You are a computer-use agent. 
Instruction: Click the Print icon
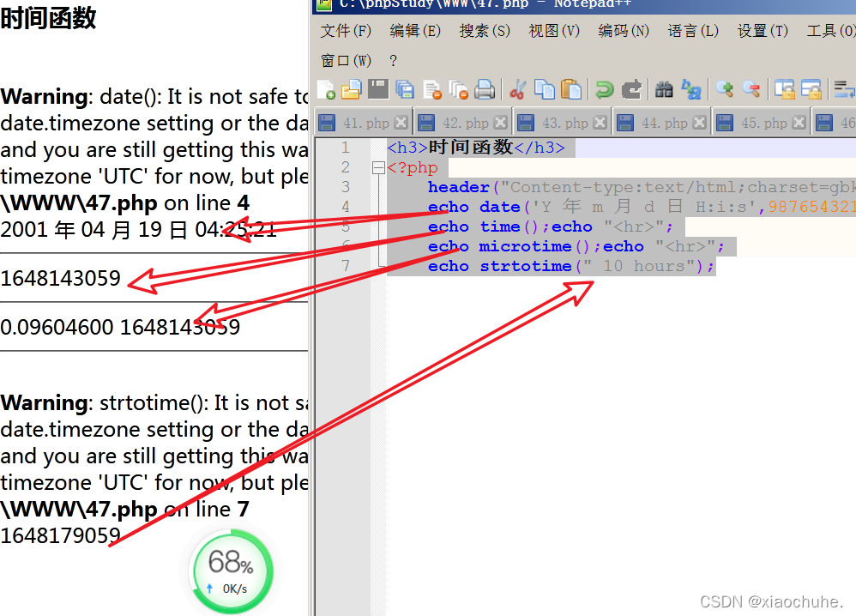(485, 89)
